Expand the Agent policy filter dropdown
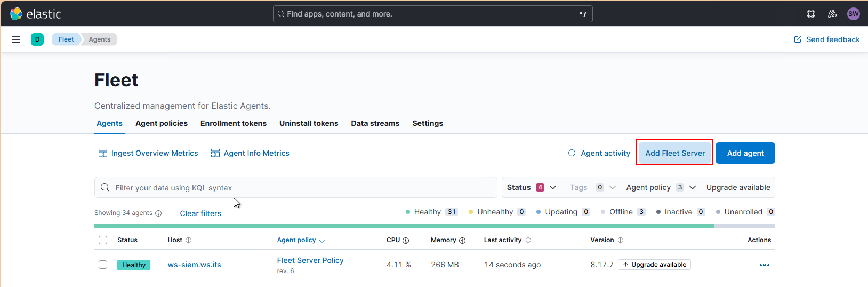 tap(661, 187)
